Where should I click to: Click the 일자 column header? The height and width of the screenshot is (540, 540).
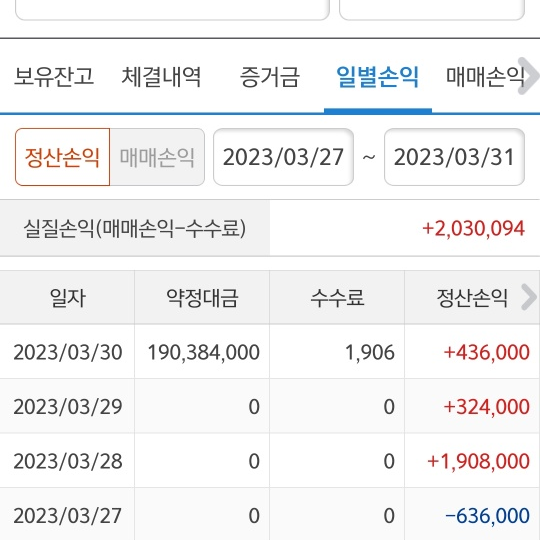(67, 298)
